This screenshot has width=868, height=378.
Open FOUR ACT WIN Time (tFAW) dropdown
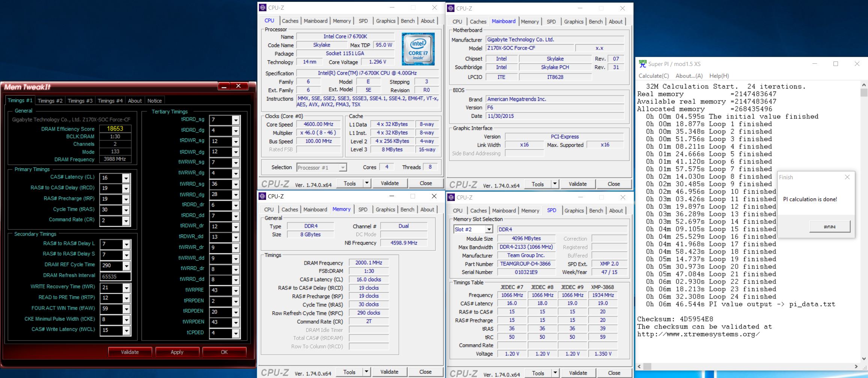coord(126,309)
